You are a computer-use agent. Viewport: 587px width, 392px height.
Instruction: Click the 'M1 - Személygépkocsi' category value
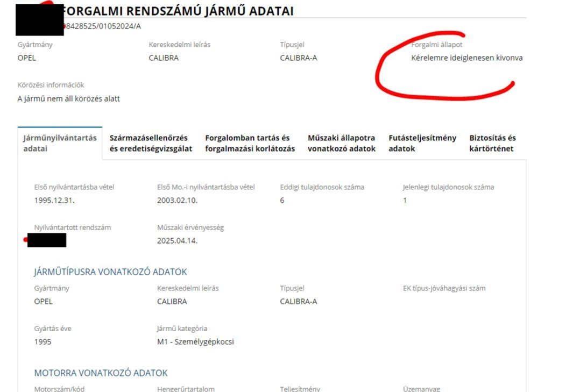click(195, 342)
